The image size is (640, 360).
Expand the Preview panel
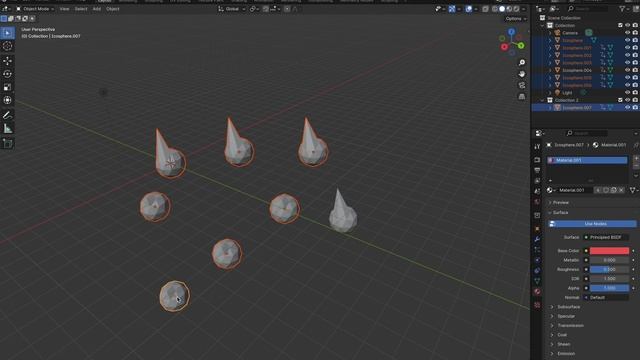pos(560,202)
